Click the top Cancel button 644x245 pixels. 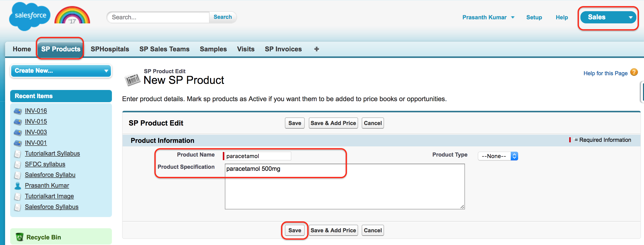[x=373, y=123]
